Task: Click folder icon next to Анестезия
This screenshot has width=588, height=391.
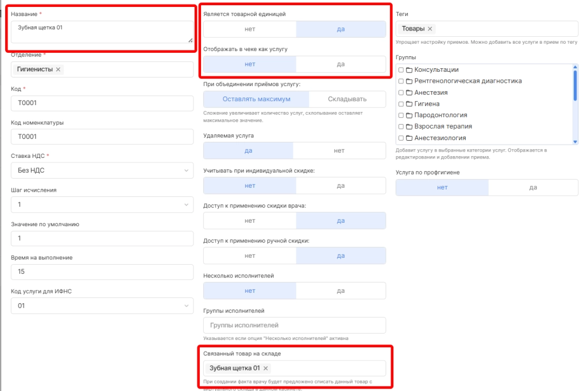Action: (x=409, y=92)
